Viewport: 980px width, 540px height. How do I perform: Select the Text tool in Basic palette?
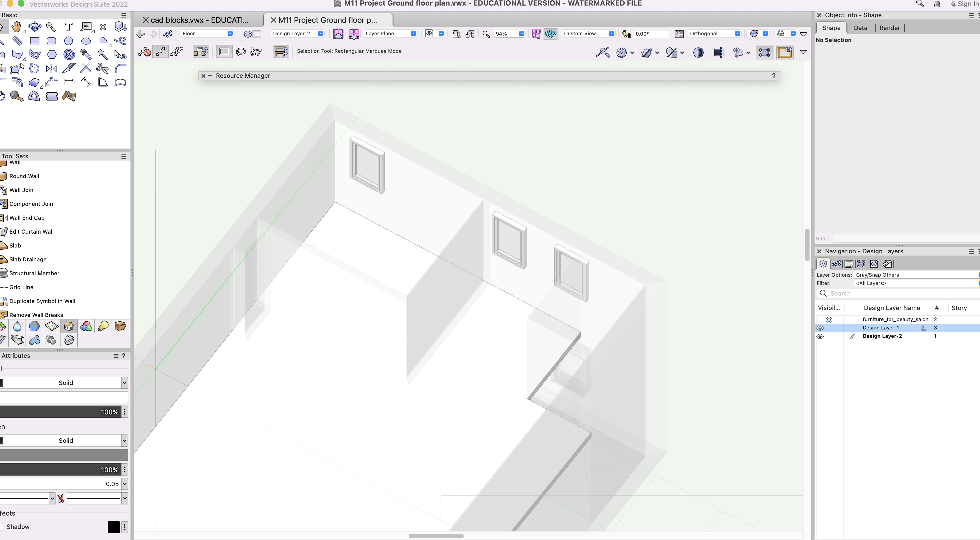pos(69,27)
